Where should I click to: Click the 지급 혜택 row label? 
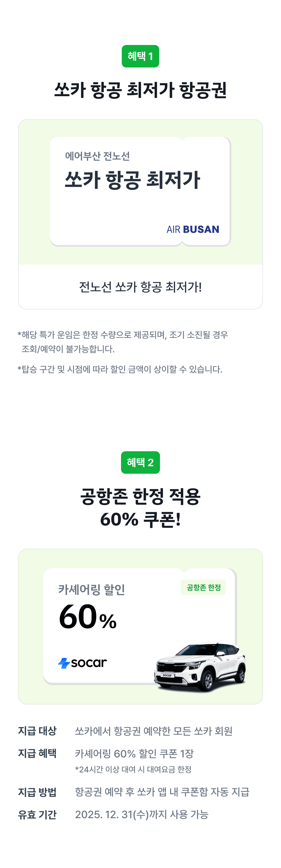(37, 753)
